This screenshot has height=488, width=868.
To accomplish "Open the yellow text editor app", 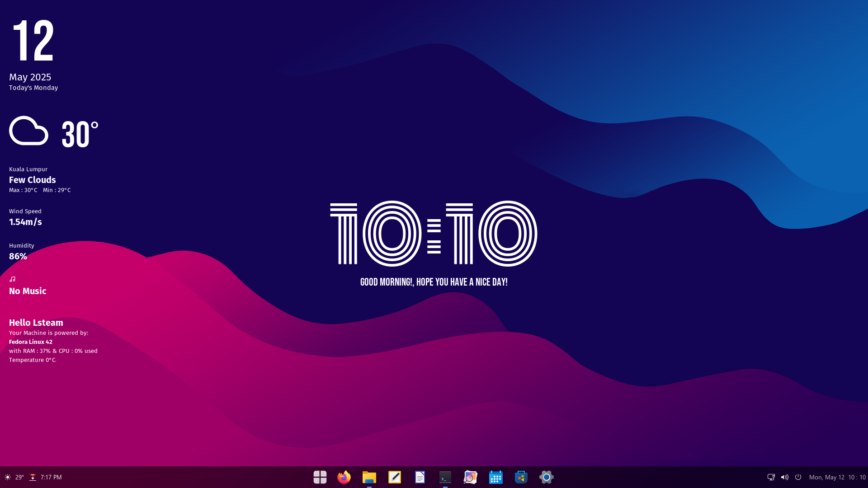I will click(x=395, y=477).
